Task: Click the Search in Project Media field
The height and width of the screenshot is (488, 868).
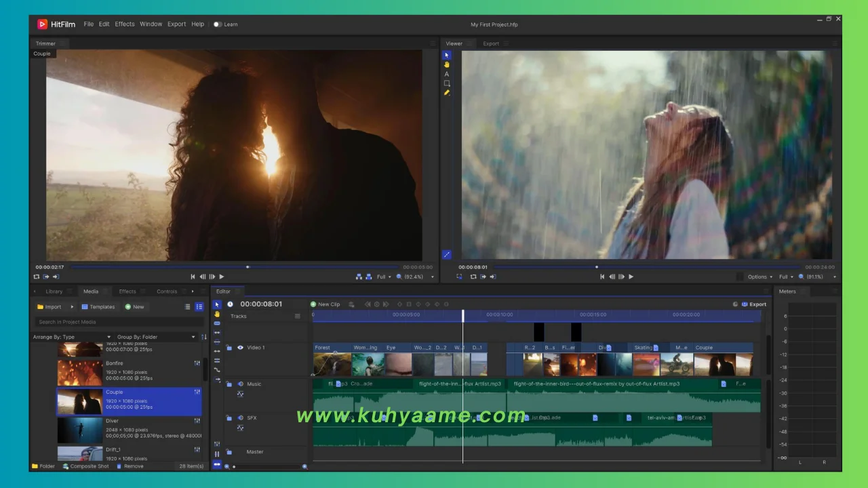Action: (x=119, y=322)
